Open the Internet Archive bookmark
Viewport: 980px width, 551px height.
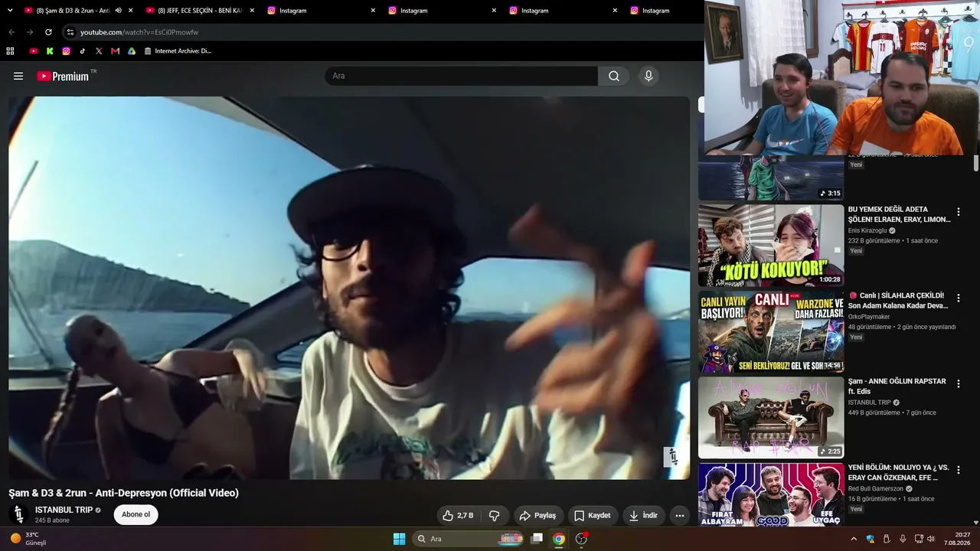tap(178, 51)
